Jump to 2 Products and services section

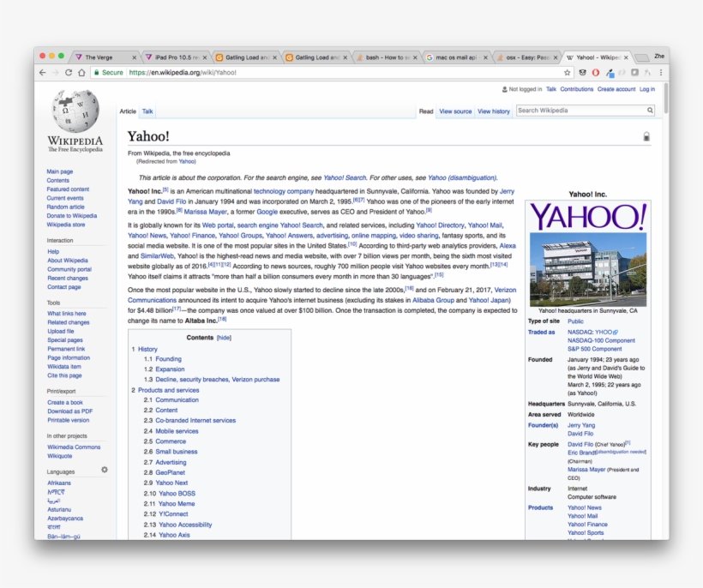pyautogui.click(x=169, y=390)
